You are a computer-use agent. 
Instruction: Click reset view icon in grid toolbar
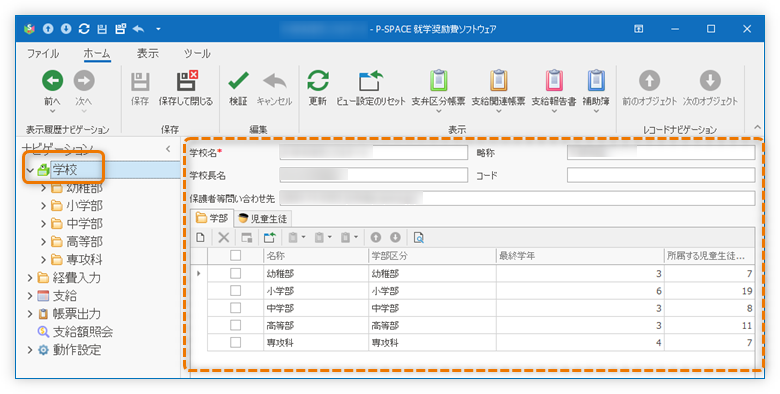(x=270, y=238)
